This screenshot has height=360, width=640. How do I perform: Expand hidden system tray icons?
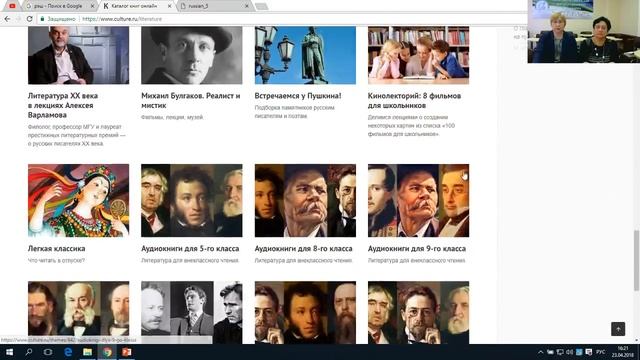pyautogui.click(x=540, y=352)
